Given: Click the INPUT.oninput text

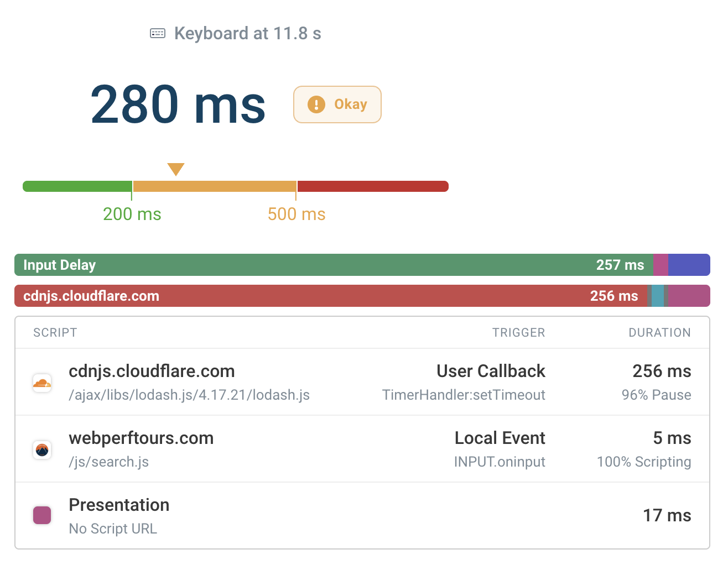Looking at the screenshot, I should [500, 462].
